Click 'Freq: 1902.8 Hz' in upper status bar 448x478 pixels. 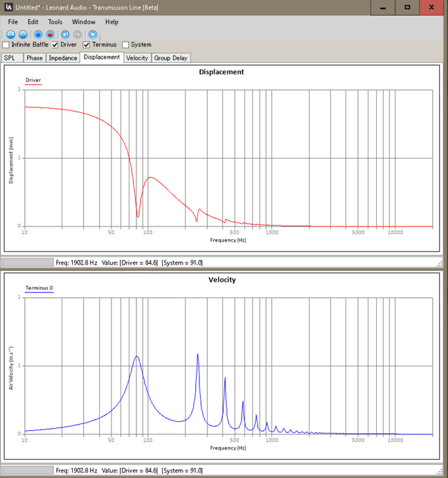[76, 263]
